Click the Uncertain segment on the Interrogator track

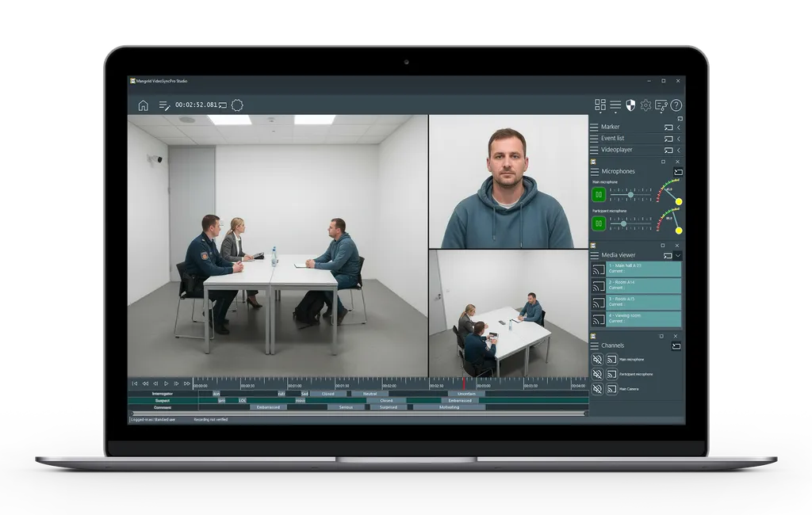click(466, 393)
